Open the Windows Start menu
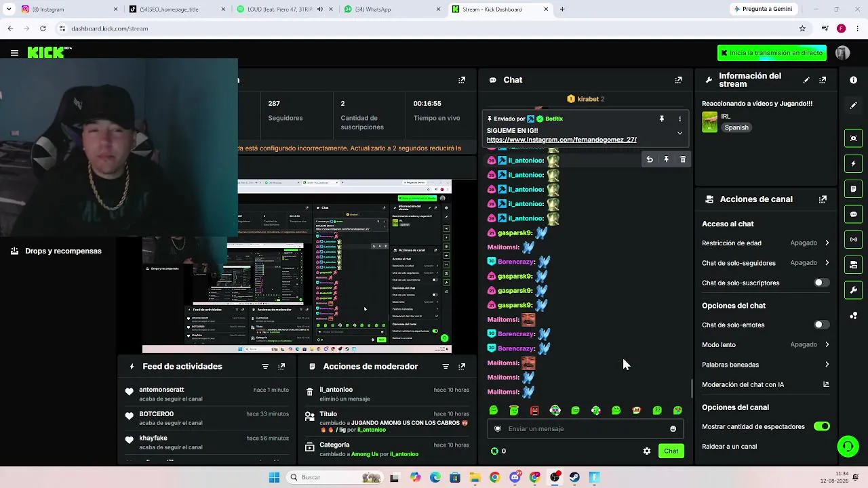Viewport: 868px width, 488px height. [x=274, y=478]
